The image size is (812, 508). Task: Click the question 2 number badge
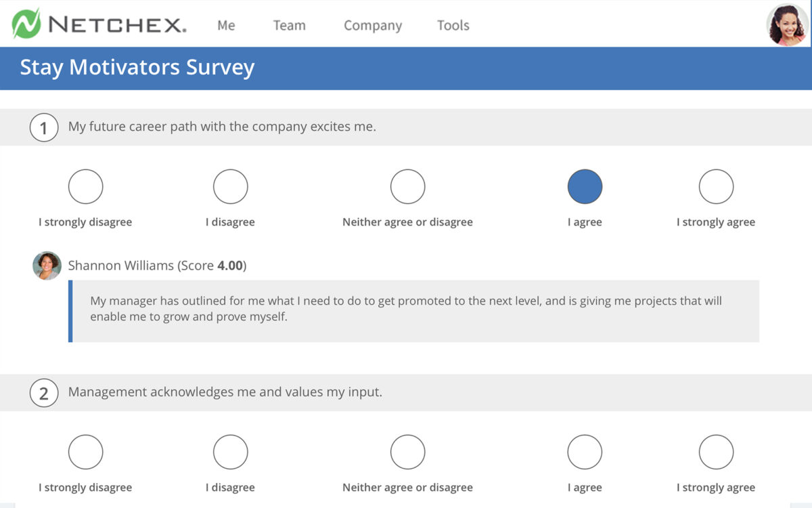44,393
